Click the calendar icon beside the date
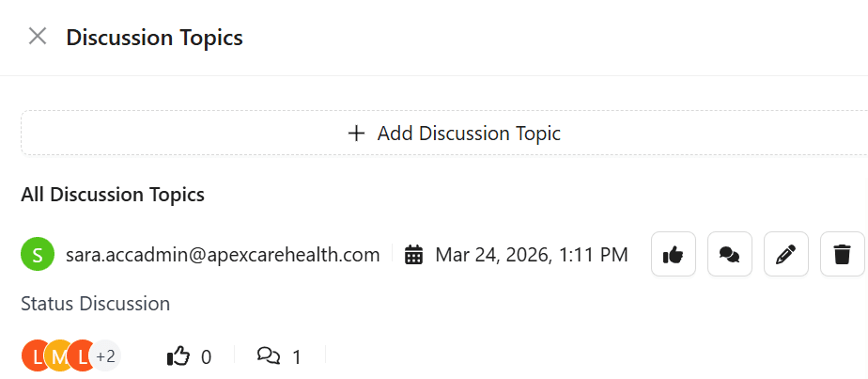The height and width of the screenshot is (379, 868). point(413,254)
